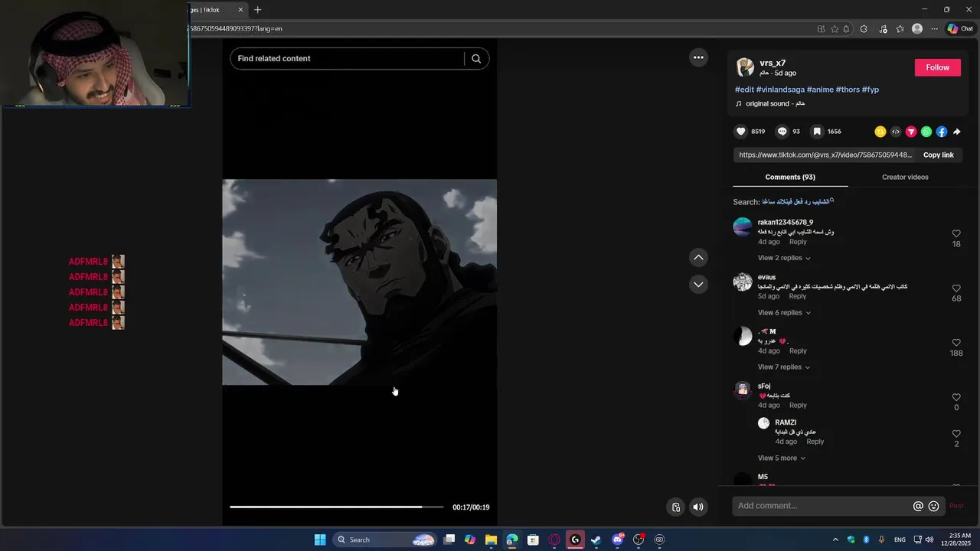Open the #anime hashtag
This screenshot has height=551, width=980.
[820, 90]
